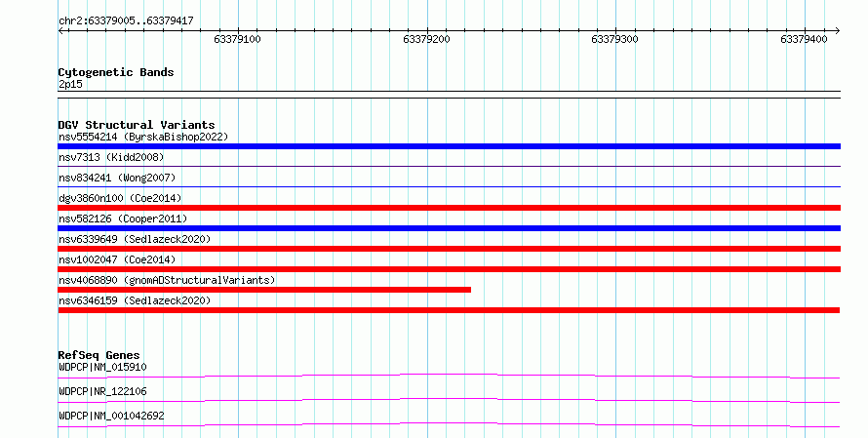Image resolution: width=868 pixels, height=438 pixels.
Task: Select the magenta line under WDPCP|NM_001042692
Action: 449,424
